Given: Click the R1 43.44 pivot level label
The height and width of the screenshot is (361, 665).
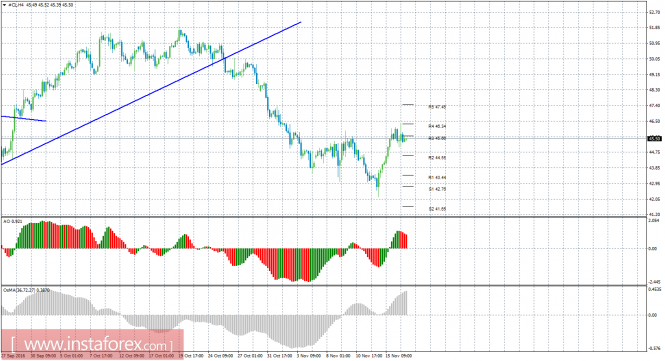Looking at the screenshot, I should pos(437,177).
